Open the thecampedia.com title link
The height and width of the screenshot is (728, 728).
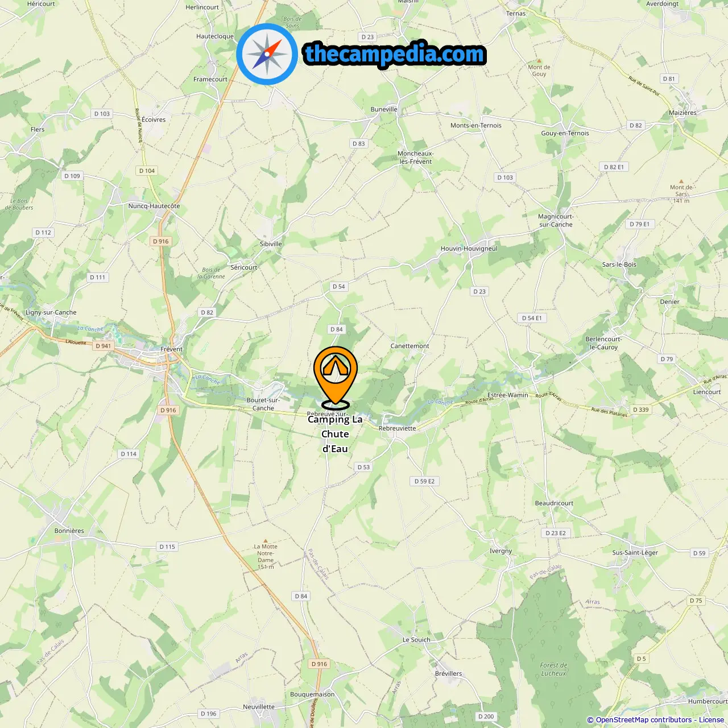coord(395,55)
